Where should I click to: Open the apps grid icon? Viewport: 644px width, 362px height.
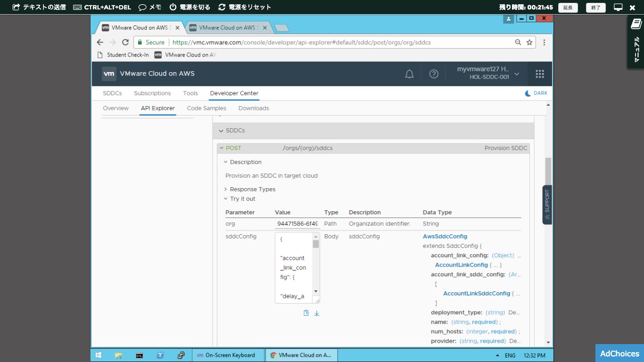540,74
